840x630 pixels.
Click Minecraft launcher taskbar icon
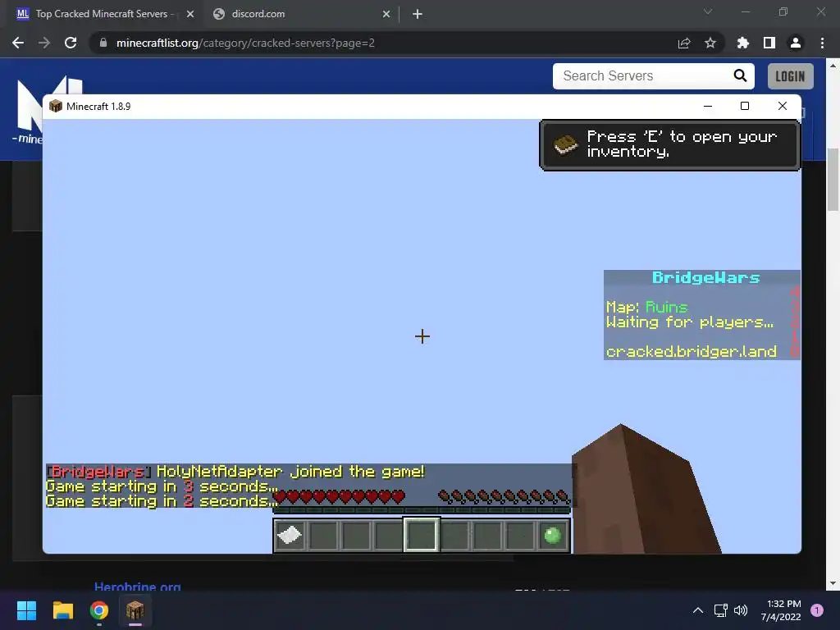click(x=135, y=610)
